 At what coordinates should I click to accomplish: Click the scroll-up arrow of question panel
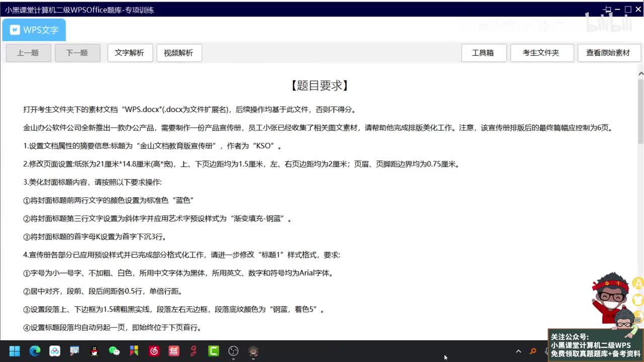click(640, 74)
